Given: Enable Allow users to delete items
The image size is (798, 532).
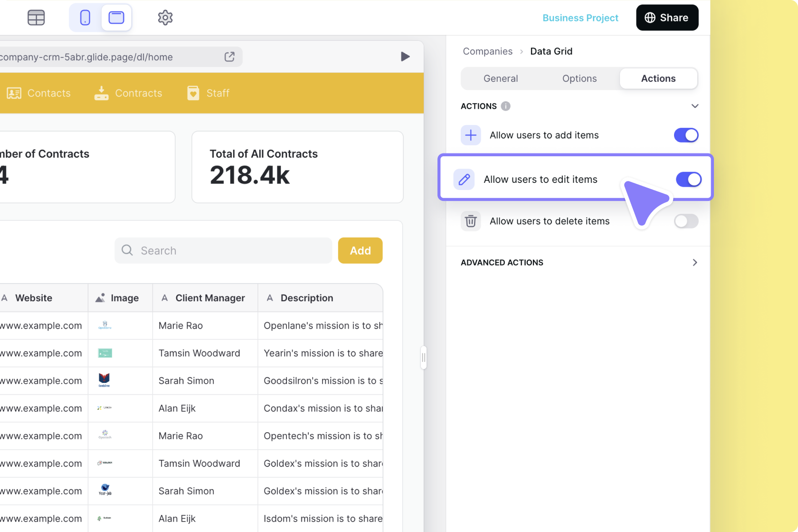Looking at the screenshot, I should 686,221.
